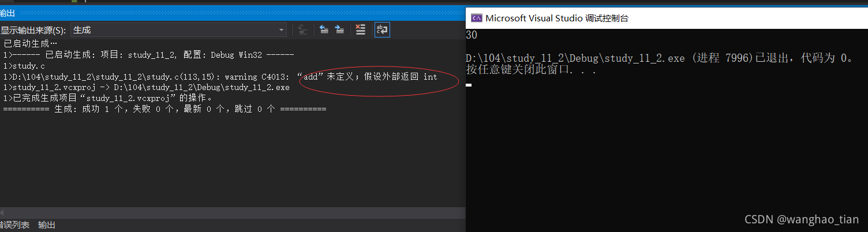Click the Find Message in Code icon
Viewport: 868px width, 232px height.
pyautogui.click(x=302, y=30)
